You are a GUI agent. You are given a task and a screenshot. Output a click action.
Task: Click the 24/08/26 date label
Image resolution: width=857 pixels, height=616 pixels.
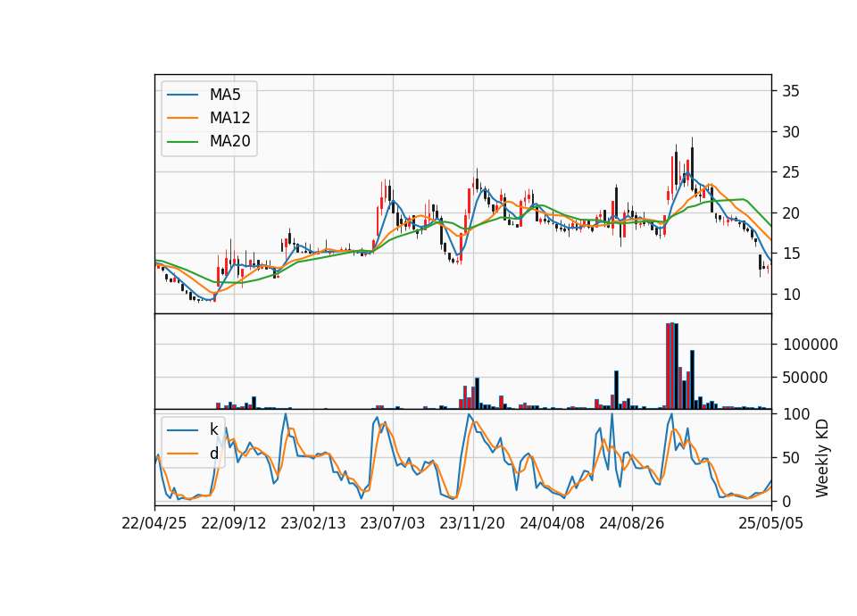[632, 523]
